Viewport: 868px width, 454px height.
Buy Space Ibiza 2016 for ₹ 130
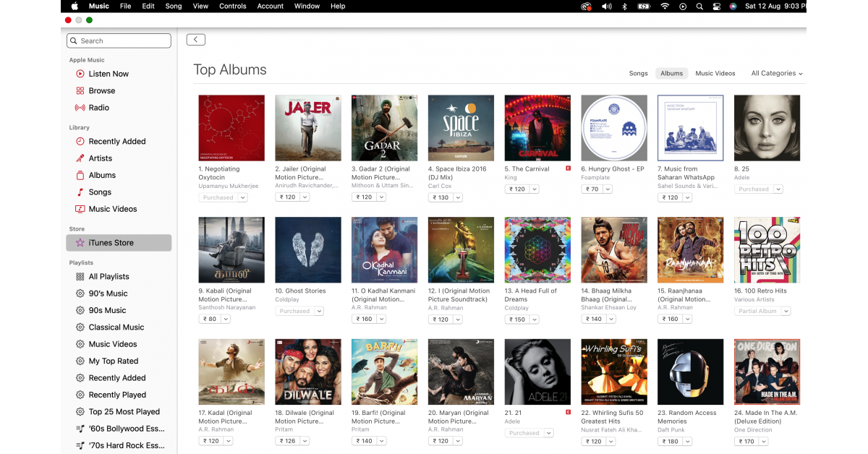click(x=441, y=197)
